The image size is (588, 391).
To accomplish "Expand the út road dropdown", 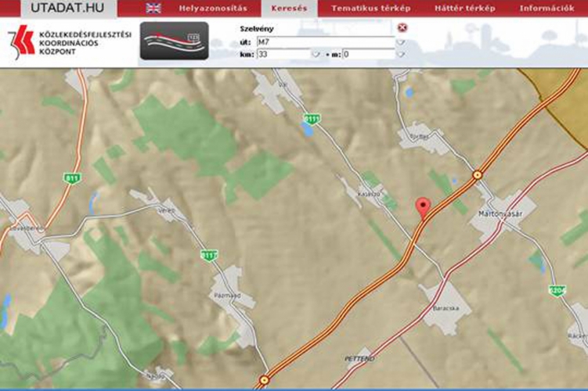I will tap(401, 42).
